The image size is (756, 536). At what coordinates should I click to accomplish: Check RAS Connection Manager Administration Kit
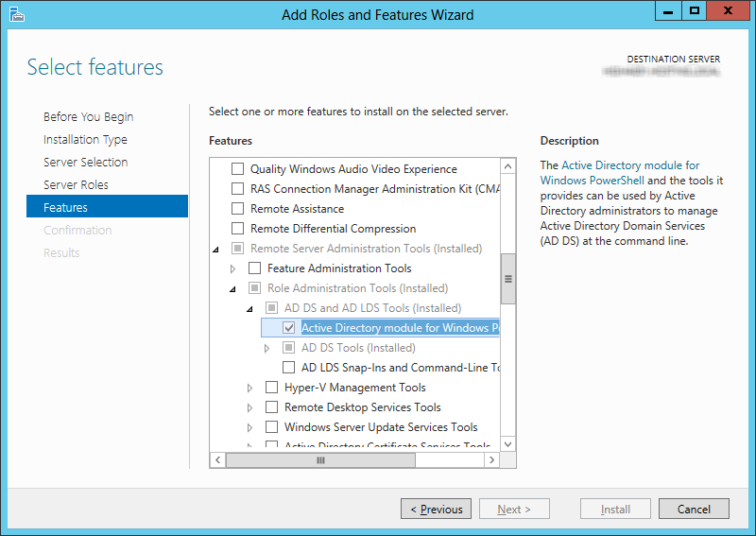coord(238,189)
